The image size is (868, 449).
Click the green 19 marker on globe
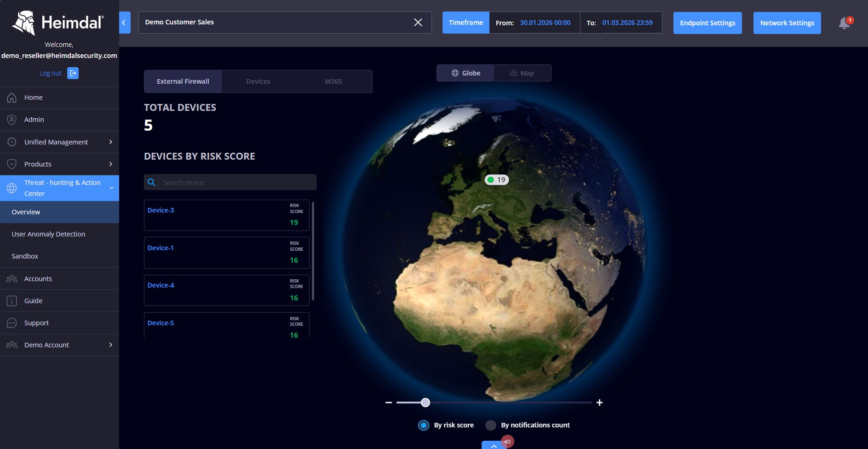(x=497, y=180)
